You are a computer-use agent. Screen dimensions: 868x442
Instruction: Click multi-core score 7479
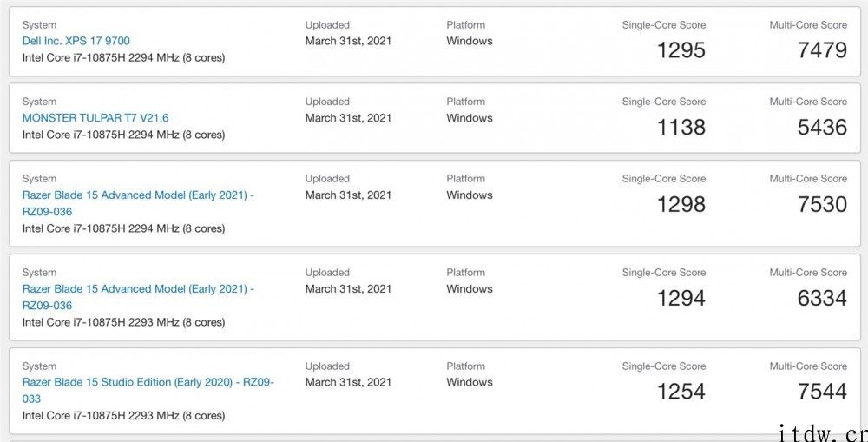pos(822,50)
